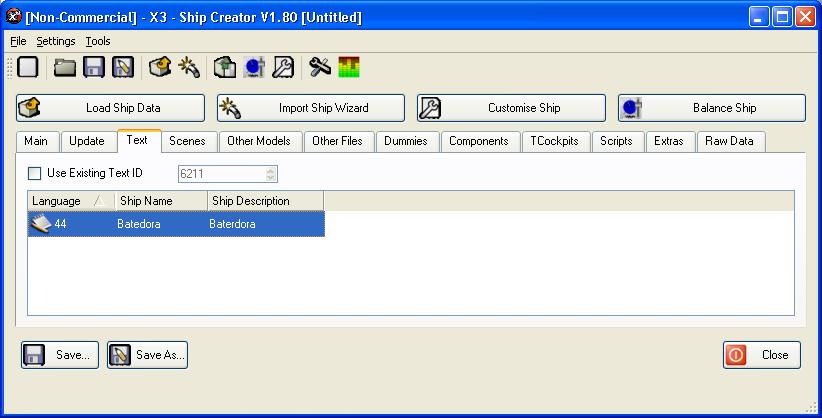The height and width of the screenshot is (418, 822).
Task: Select the Text tab
Action: [x=137, y=140]
